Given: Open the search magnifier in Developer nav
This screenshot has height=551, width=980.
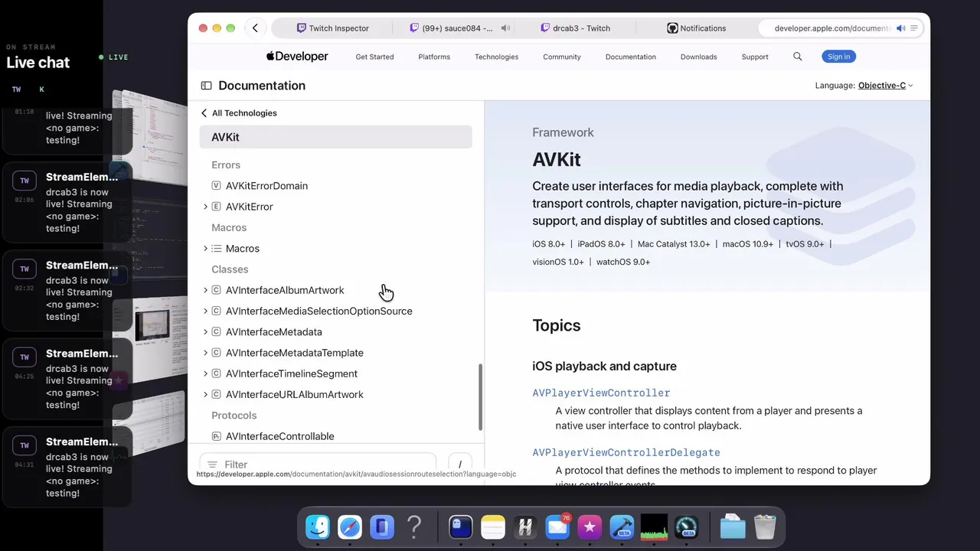Looking at the screenshot, I should [x=798, y=57].
